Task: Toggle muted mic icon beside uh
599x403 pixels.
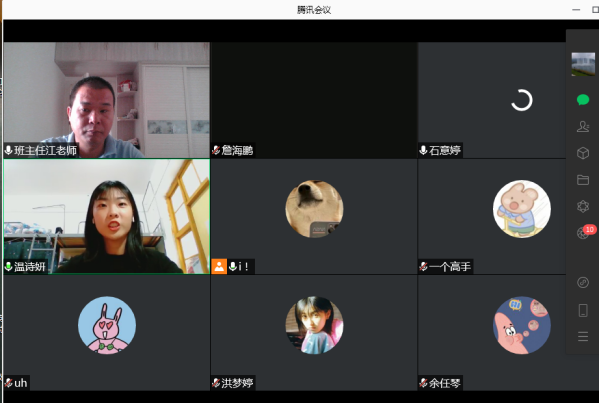Action: point(8,382)
